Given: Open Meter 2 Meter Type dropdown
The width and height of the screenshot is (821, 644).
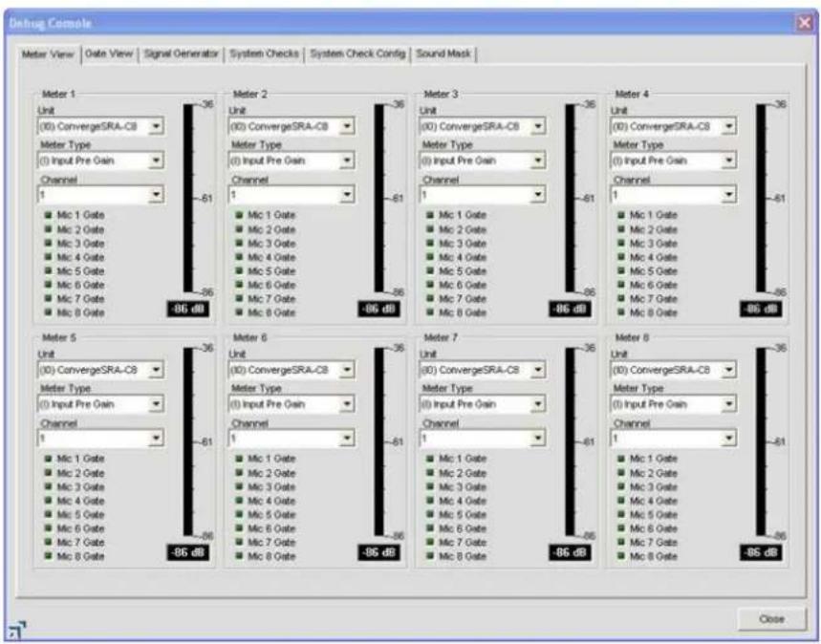Looking at the screenshot, I should click(x=347, y=161).
